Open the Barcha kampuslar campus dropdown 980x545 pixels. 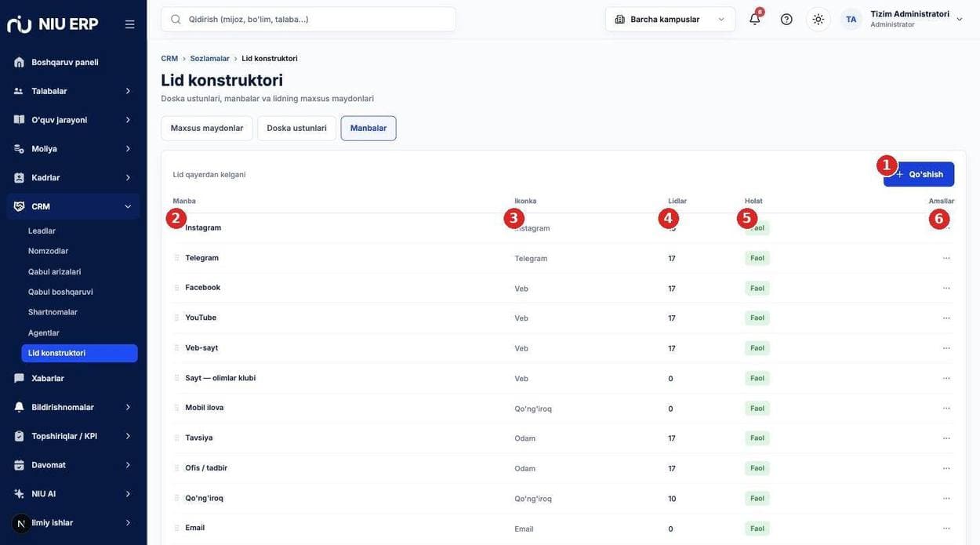pos(670,19)
